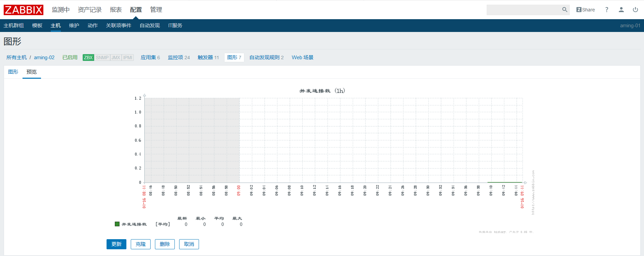Click the aming-02 host link
The image size is (644, 256).
[x=44, y=58]
